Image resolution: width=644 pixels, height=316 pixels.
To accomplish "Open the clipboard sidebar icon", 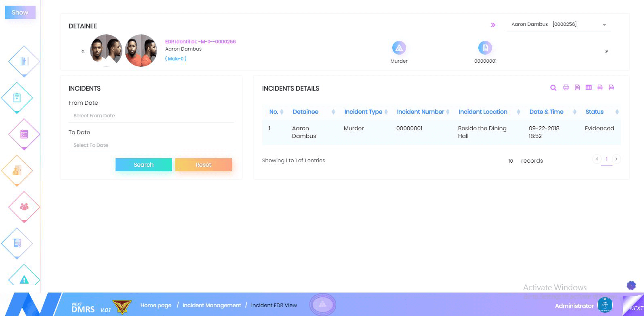I will (x=17, y=98).
